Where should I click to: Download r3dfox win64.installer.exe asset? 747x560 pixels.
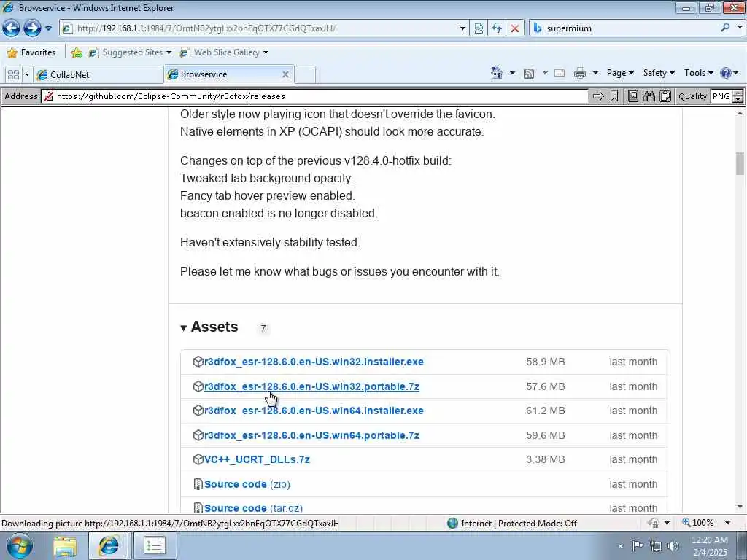tap(314, 411)
